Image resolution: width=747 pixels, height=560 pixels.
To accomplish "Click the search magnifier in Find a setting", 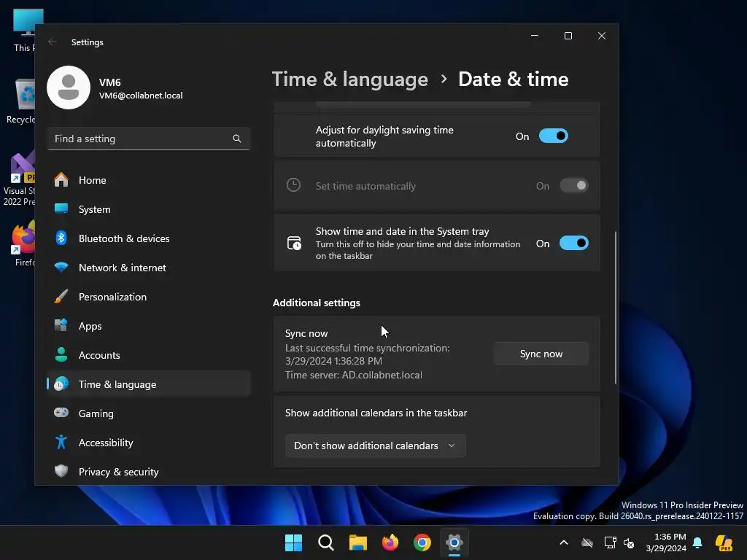I will (x=237, y=139).
